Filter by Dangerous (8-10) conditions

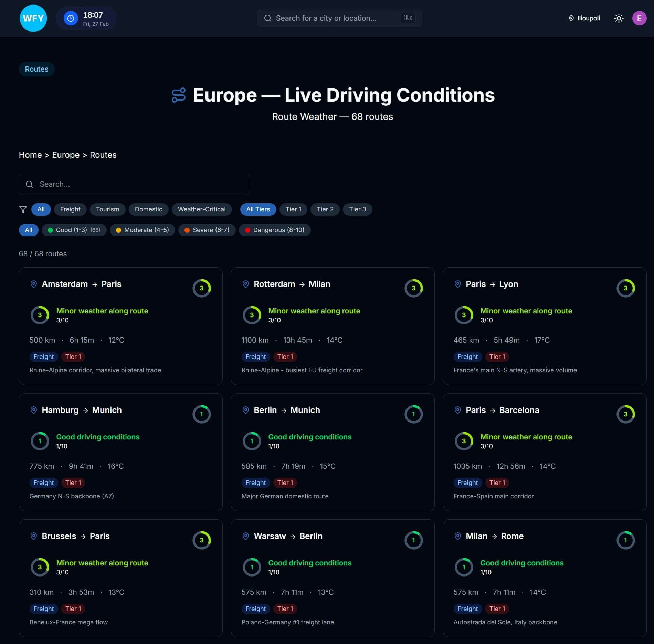point(274,230)
